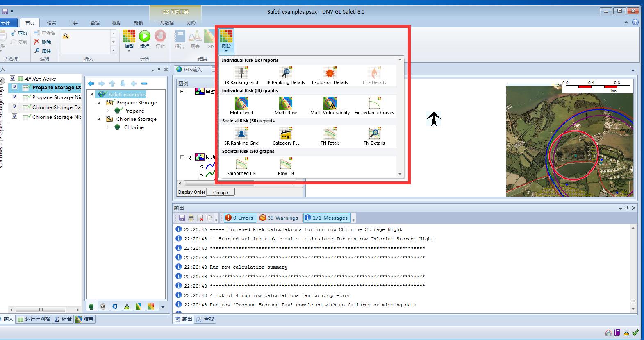
Task: Open the FN Totals report
Action: [330, 136]
